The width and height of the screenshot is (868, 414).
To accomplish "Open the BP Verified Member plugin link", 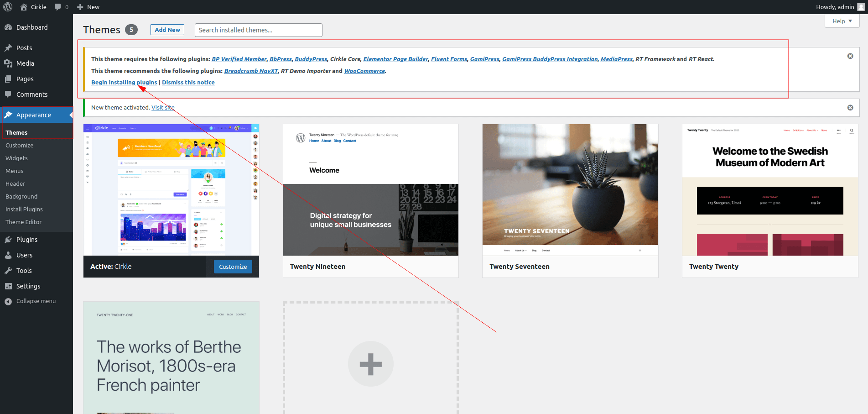I will 239,59.
